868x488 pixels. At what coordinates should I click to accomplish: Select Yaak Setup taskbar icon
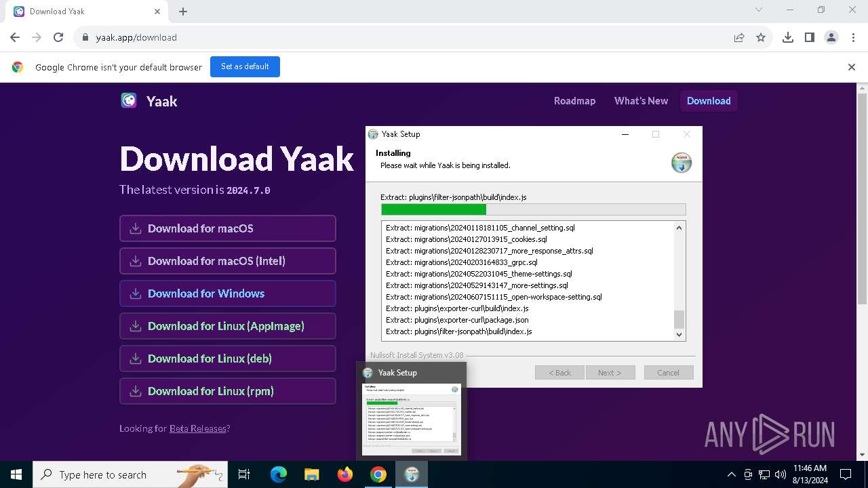412,474
